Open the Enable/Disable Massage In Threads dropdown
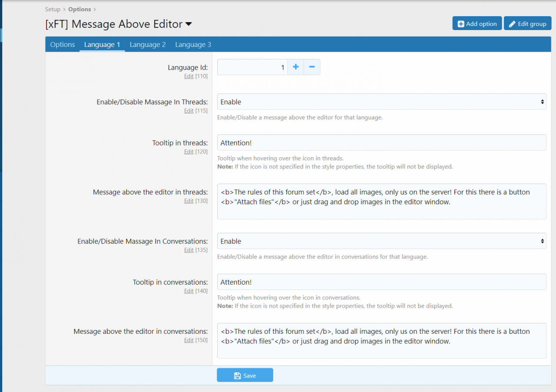Viewport: 556px width, 392px height. (x=381, y=102)
